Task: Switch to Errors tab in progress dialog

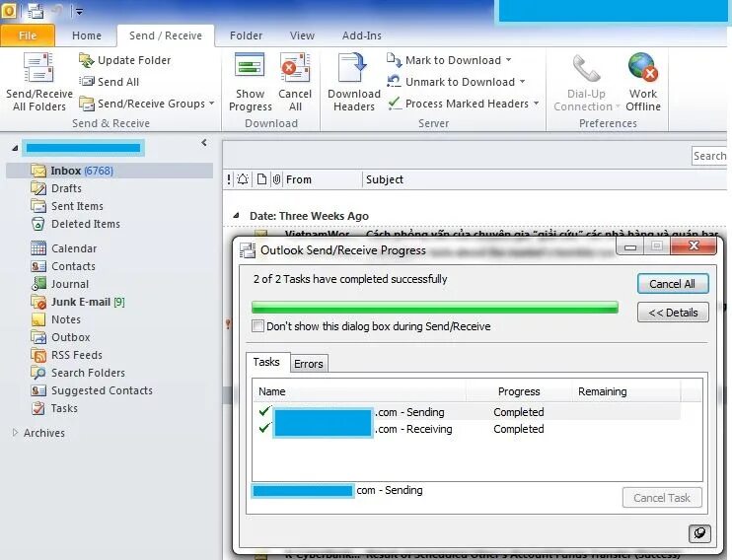Action: 309,364
